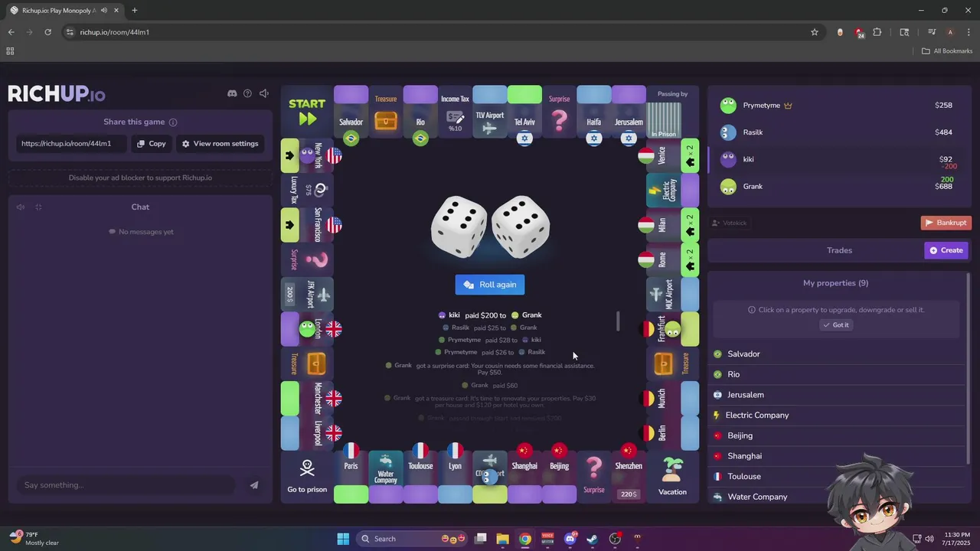Mute chat notifications speaker icon
Image resolution: width=980 pixels, height=551 pixels.
point(21,207)
